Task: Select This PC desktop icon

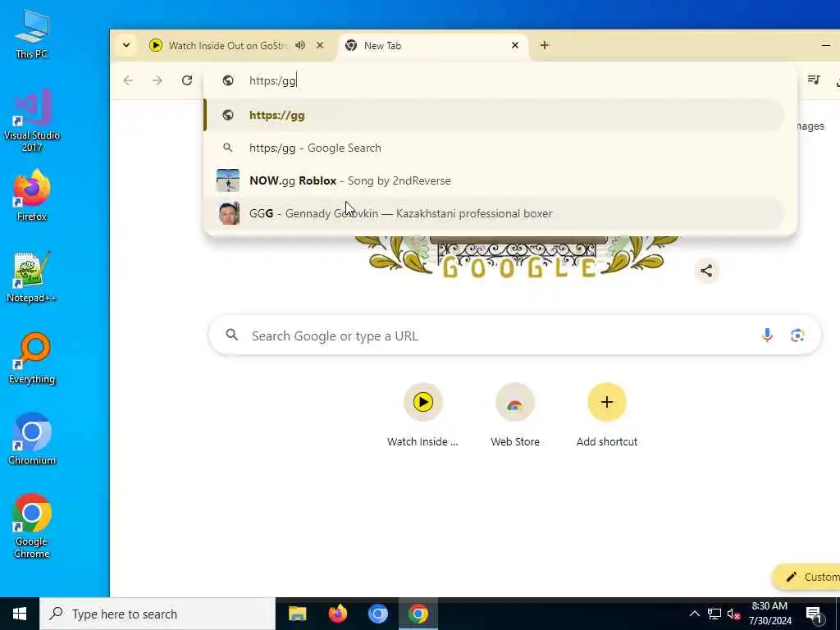Action: coord(32,33)
